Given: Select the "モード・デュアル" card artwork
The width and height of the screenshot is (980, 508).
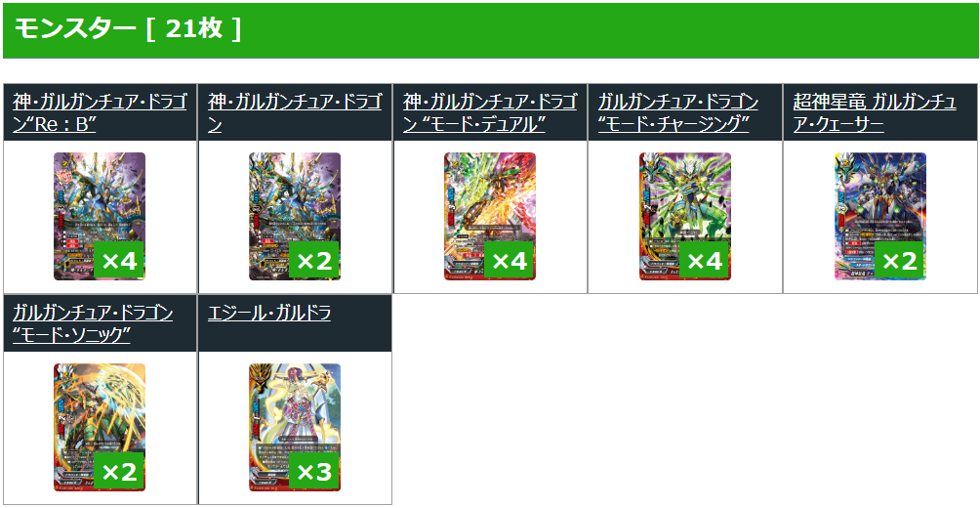Looking at the screenshot, I should 490,216.
